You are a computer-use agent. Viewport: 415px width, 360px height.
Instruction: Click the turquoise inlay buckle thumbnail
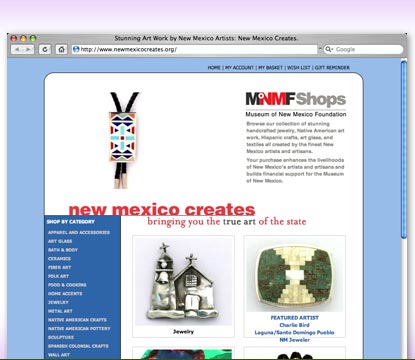click(x=295, y=274)
